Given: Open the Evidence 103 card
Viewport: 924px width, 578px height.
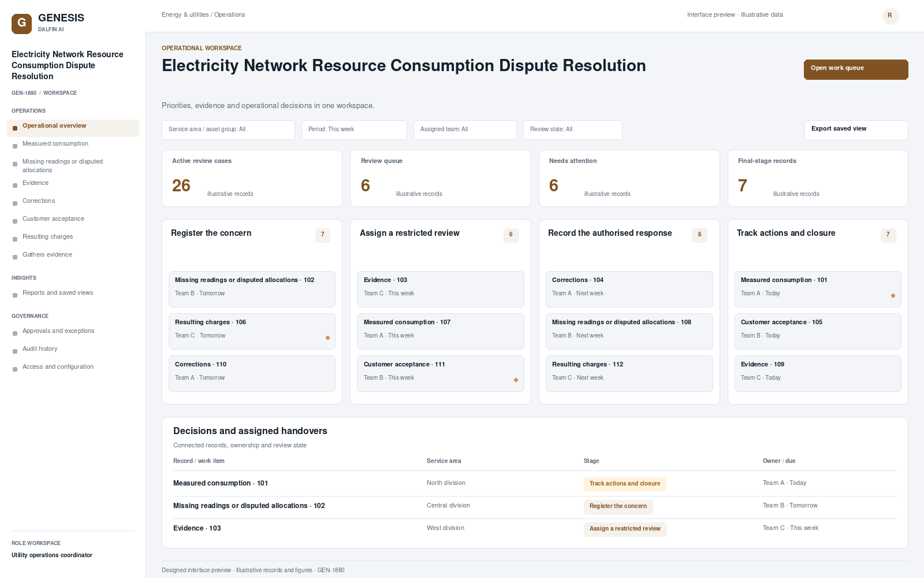Looking at the screenshot, I should tap(440, 289).
